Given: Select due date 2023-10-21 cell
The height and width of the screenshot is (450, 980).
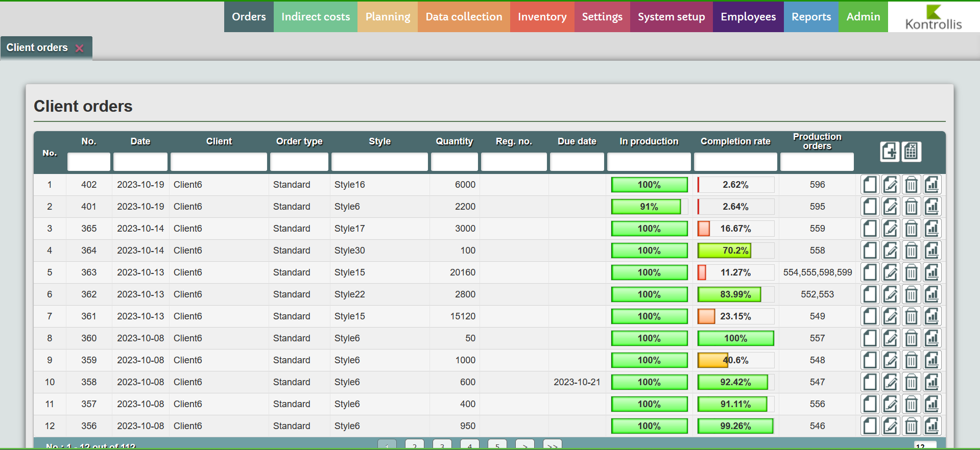Looking at the screenshot, I should 577,382.
